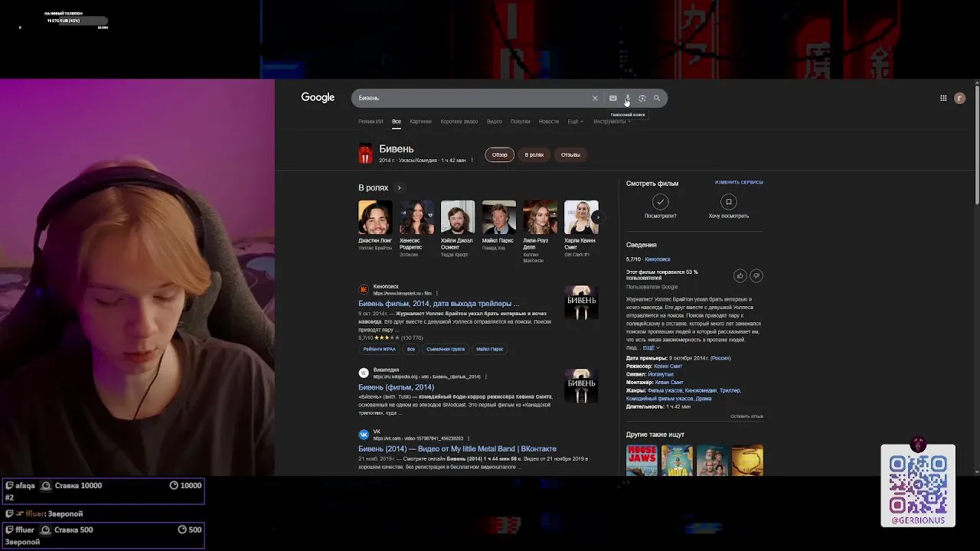This screenshot has height=551, width=980.
Task: Click Фильм ужасов genre link
Action: tap(665, 390)
